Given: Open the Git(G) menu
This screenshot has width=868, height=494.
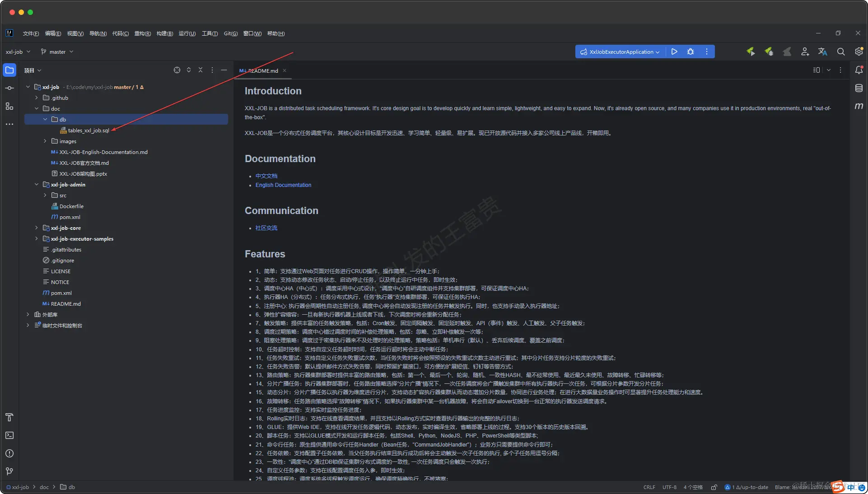Looking at the screenshot, I should click(230, 33).
